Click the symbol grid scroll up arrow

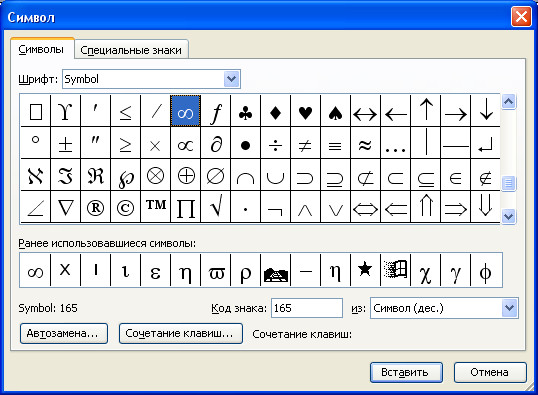pos(508,102)
